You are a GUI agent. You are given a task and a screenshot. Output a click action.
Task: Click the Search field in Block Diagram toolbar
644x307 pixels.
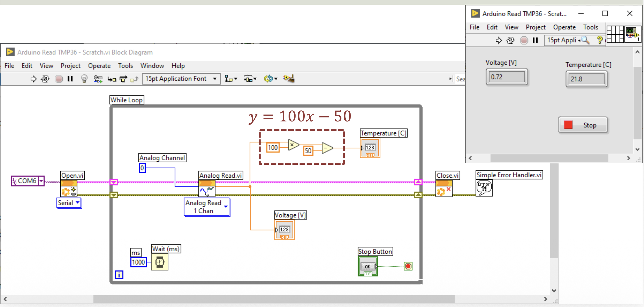coord(460,79)
